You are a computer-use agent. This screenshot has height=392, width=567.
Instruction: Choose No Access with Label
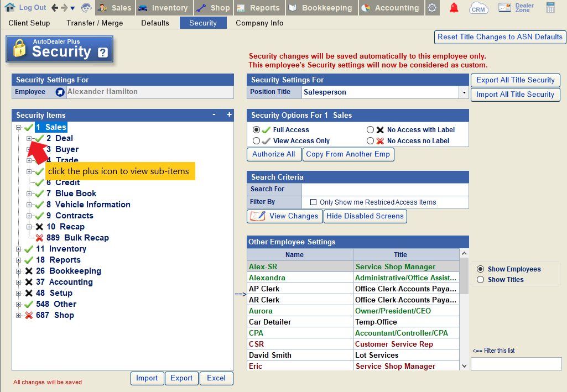(370, 130)
